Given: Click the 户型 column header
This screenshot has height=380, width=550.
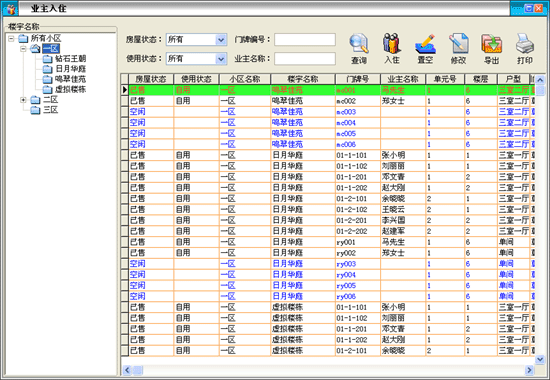Looking at the screenshot, I should tap(514, 79).
